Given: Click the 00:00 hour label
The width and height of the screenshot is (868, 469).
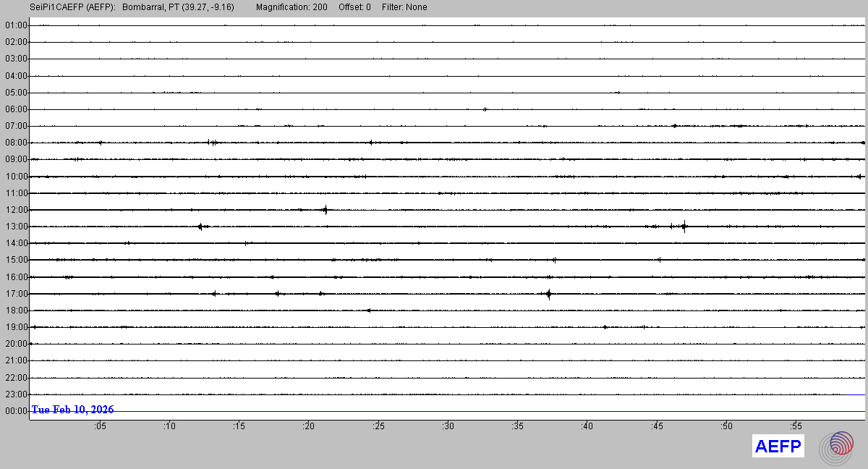Looking at the screenshot, I should [16, 411].
